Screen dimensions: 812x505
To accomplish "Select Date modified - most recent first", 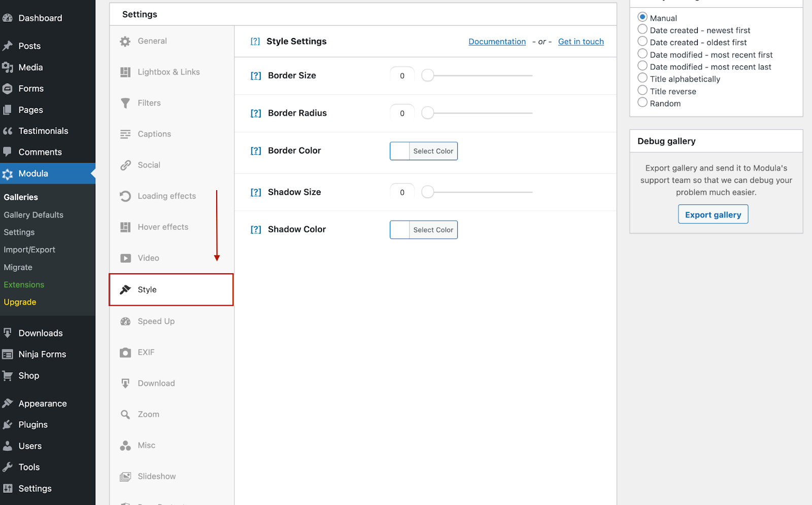I will (x=642, y=54).
